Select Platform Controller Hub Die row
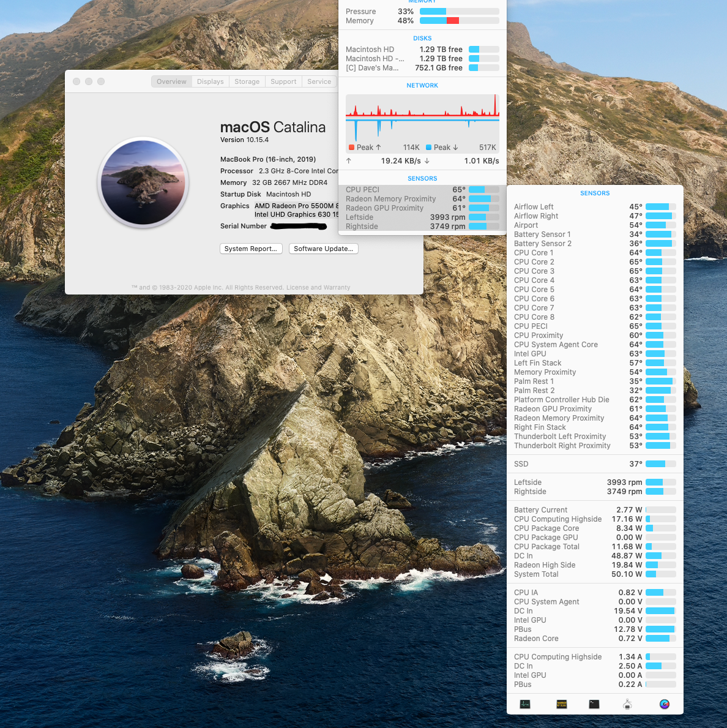 coord(595,400)
